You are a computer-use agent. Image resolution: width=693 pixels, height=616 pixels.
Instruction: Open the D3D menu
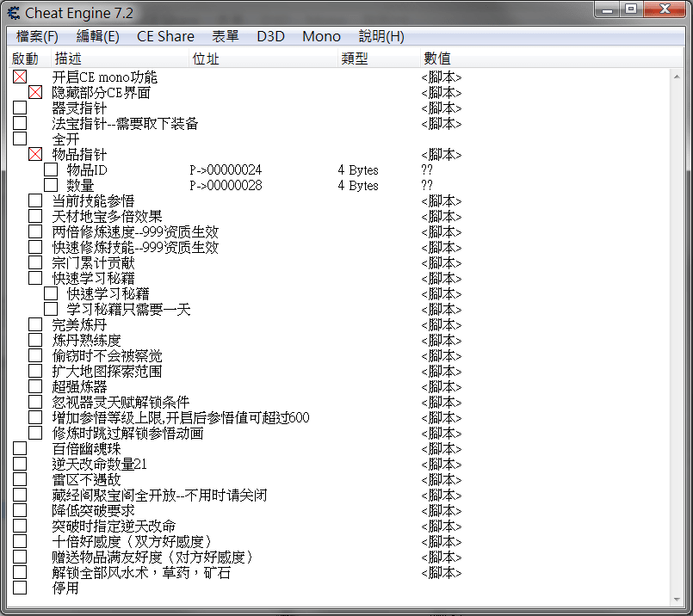click(x=270, y=36)
